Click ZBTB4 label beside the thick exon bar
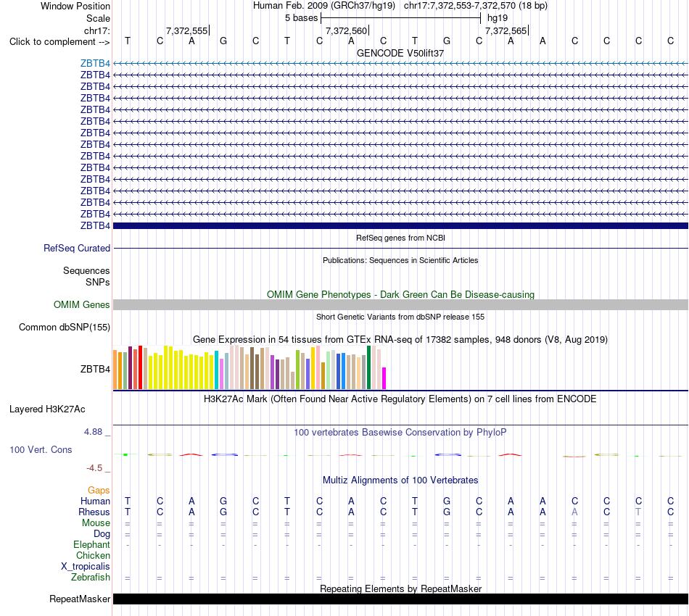689x616 pixels. (x=95, y=225)
